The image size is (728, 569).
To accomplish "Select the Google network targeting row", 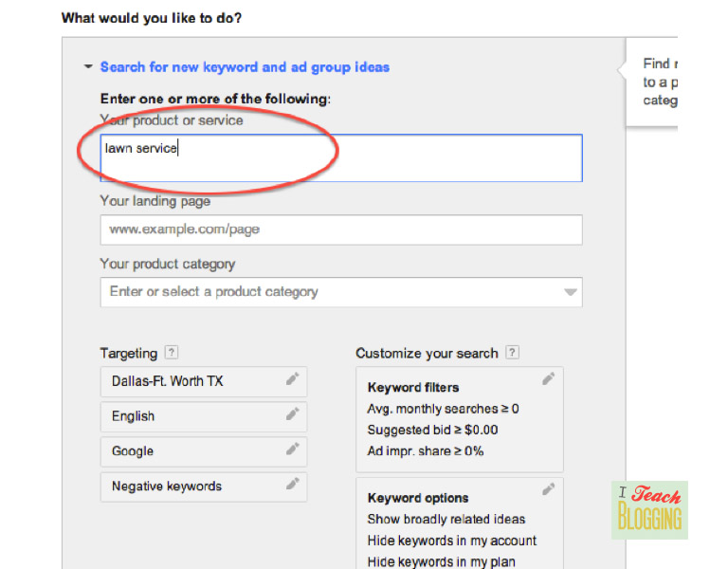I will [190, 451].
